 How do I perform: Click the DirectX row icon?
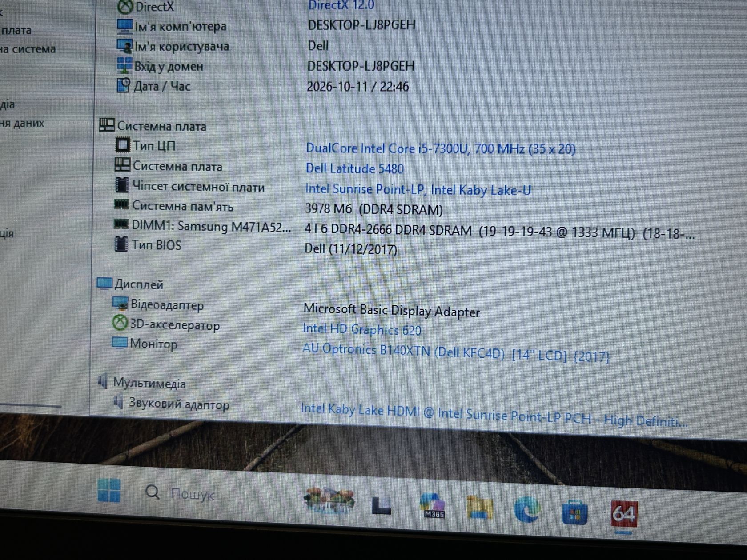[x=125, y=6]
